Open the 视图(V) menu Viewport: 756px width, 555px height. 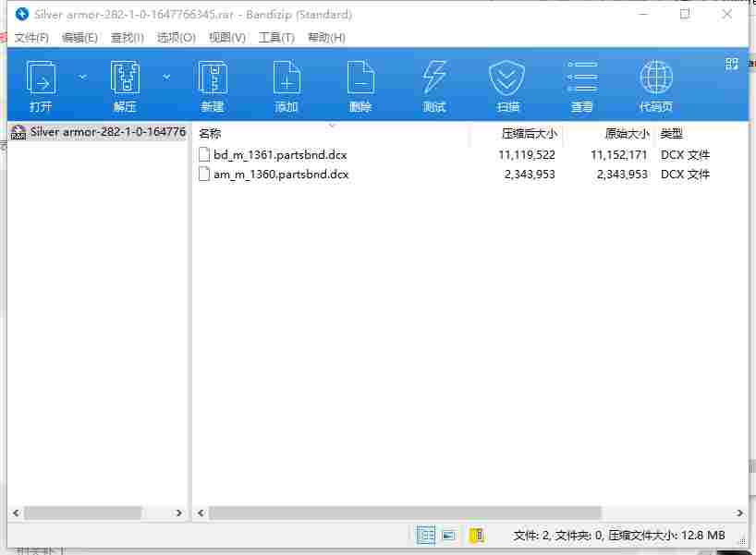[227, 38]
